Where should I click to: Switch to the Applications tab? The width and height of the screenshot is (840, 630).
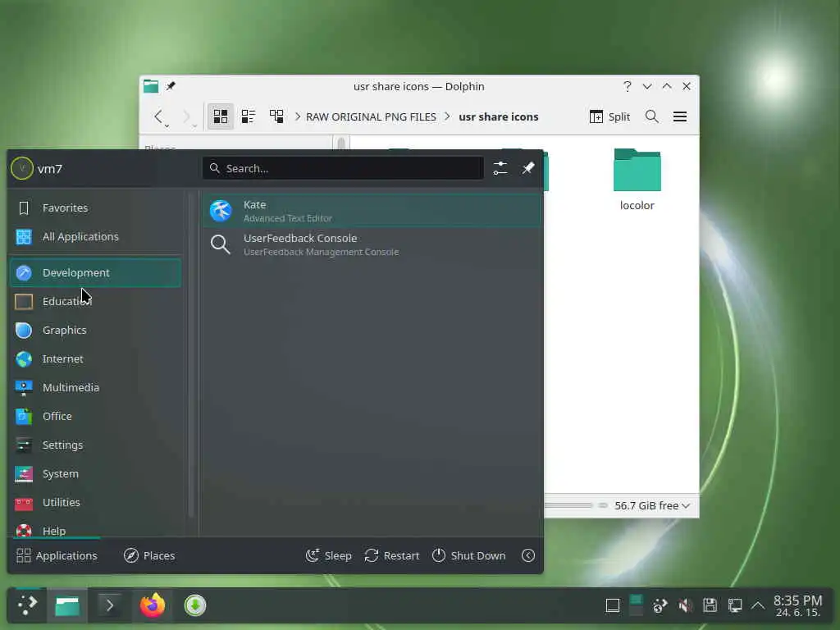click(x=57, y=555)
